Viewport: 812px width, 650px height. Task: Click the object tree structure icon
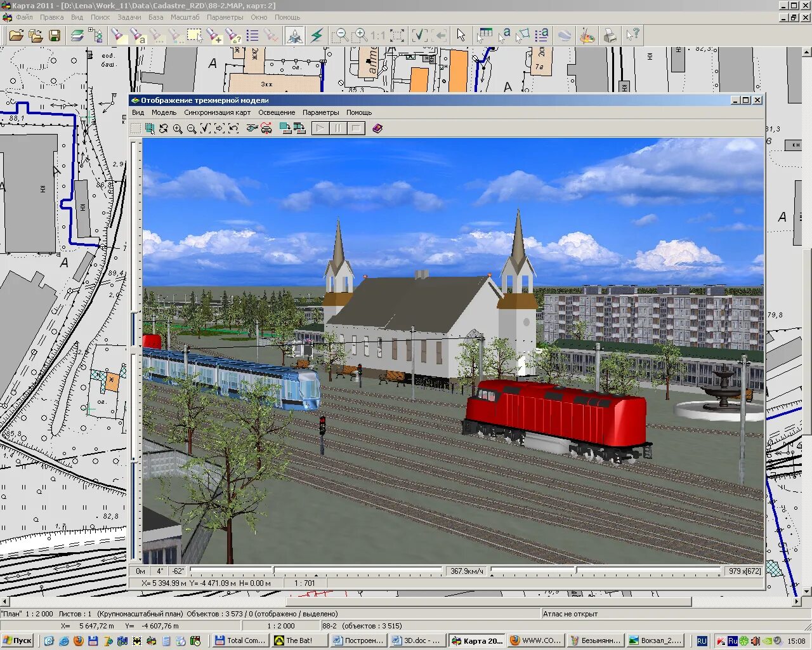96,36
